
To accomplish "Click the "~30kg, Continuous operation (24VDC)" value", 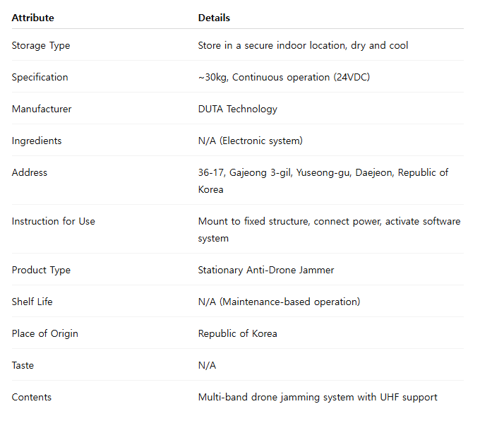I will coord(284,78).
